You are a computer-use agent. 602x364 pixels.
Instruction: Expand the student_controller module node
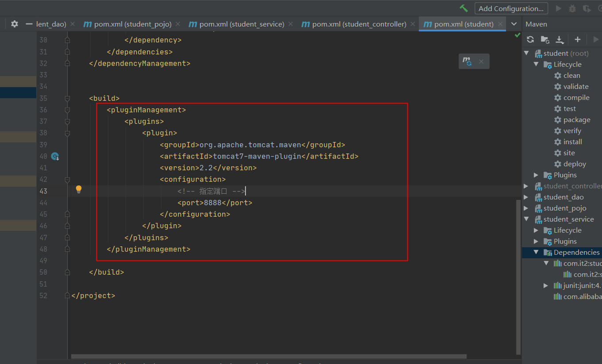526,186
